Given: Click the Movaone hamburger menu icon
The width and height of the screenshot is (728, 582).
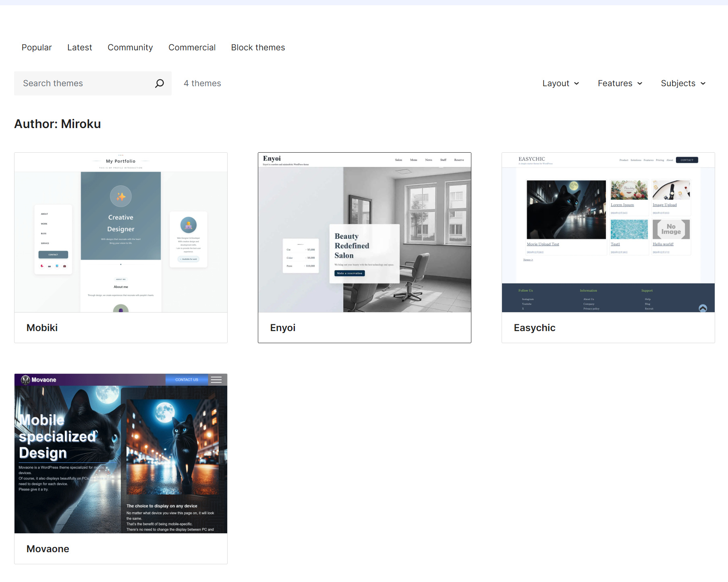Looking at the screenshot, I should [216, 380].
